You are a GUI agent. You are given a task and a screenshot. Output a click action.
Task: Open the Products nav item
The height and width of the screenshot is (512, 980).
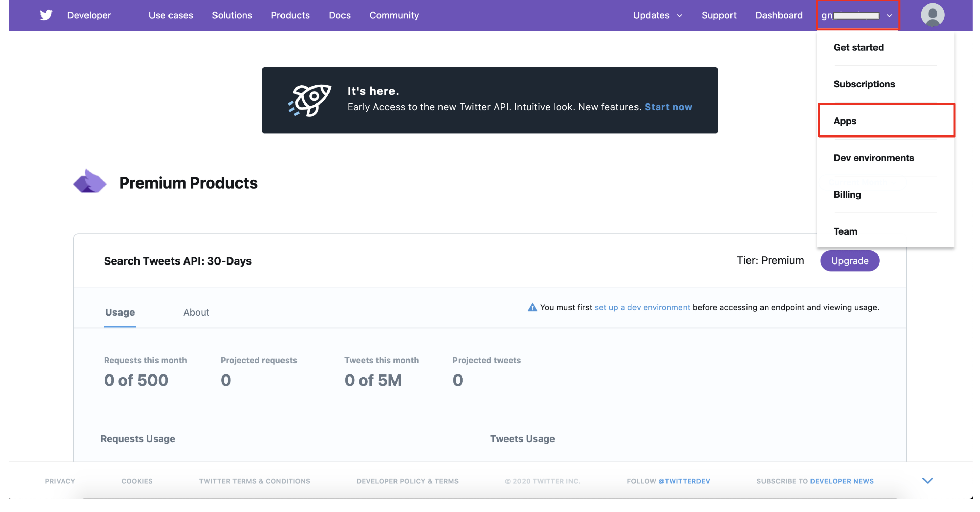(290, 15)
